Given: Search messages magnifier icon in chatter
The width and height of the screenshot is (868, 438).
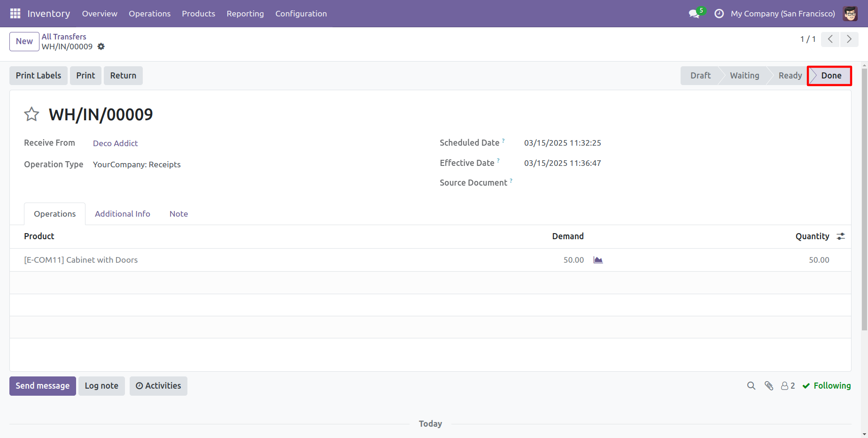Looking at the screenshot, I should 751,386.
